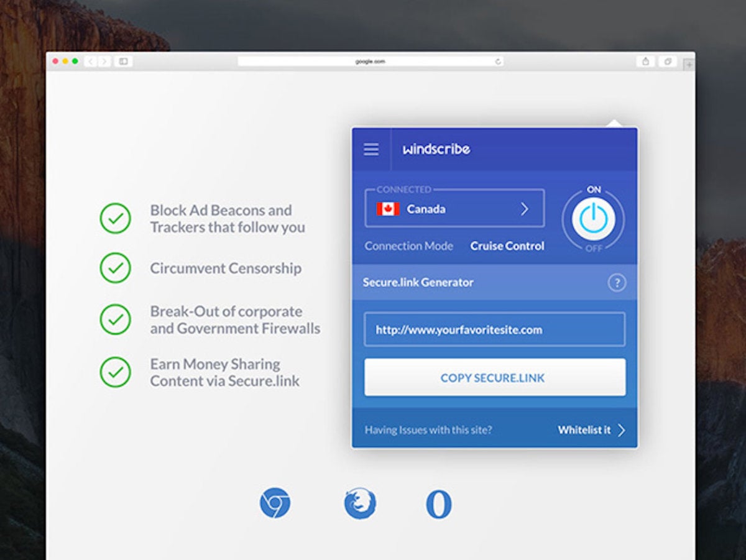
Task: Toggle the VPN power button off
Action: [x=593, y=219]
